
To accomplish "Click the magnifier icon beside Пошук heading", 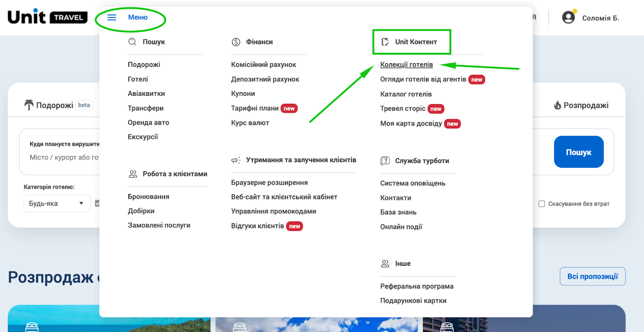I will tap(132, 41).
